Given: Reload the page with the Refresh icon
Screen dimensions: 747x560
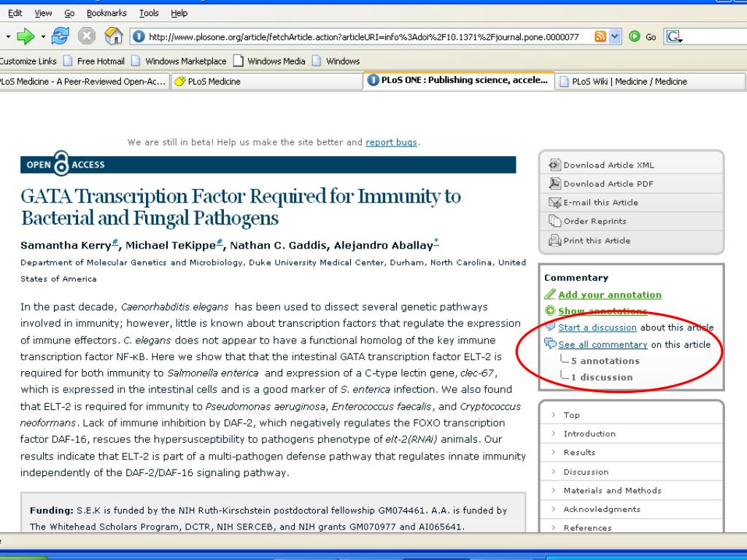Looking at the screenshot, I should point(61,36).
